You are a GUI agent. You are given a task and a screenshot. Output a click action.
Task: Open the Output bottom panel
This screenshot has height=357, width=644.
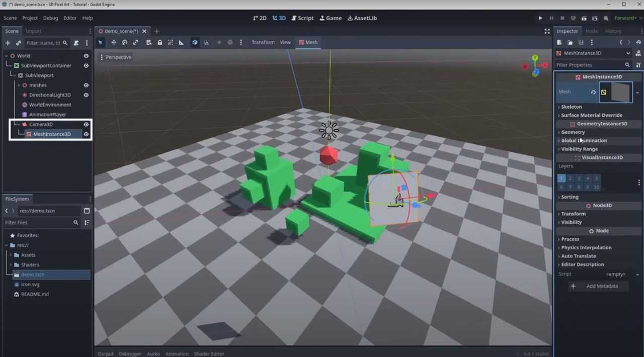(105, 353)
